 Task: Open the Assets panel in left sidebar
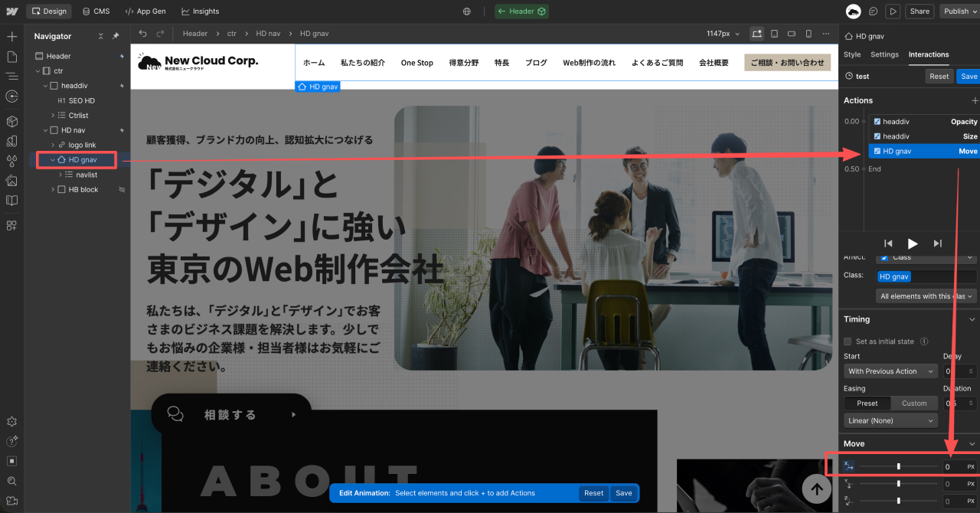[11, 181]
